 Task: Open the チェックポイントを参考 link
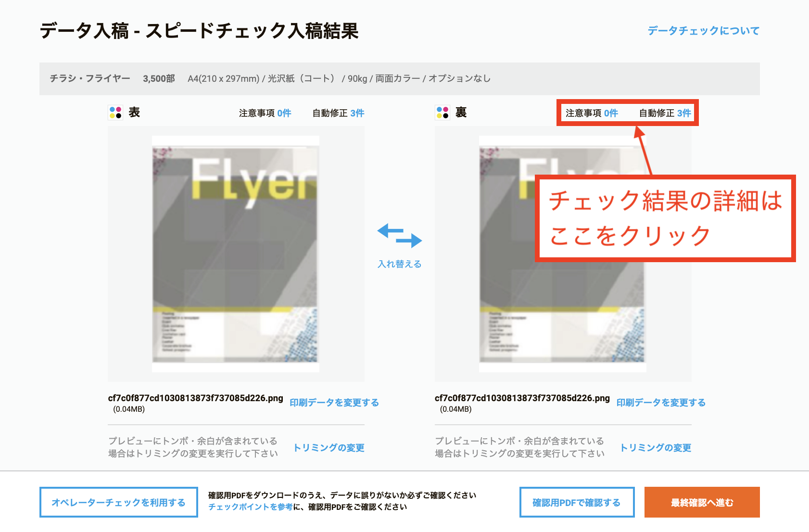tap(250, 507)
